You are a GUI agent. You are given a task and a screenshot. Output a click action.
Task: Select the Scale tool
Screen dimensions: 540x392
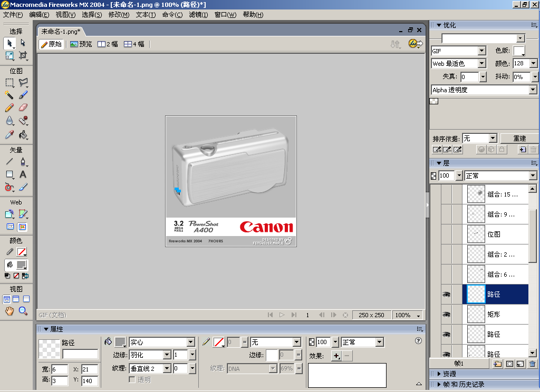coord(9,55)
